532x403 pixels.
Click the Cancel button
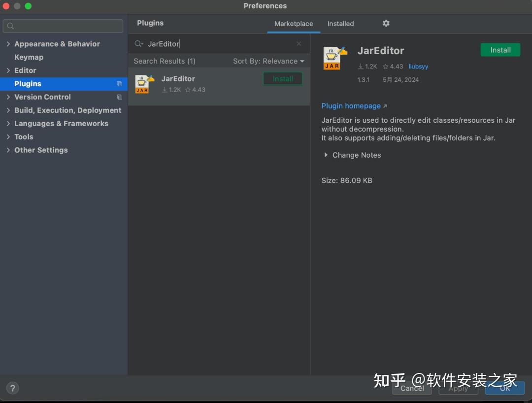[x=412, y=388]
